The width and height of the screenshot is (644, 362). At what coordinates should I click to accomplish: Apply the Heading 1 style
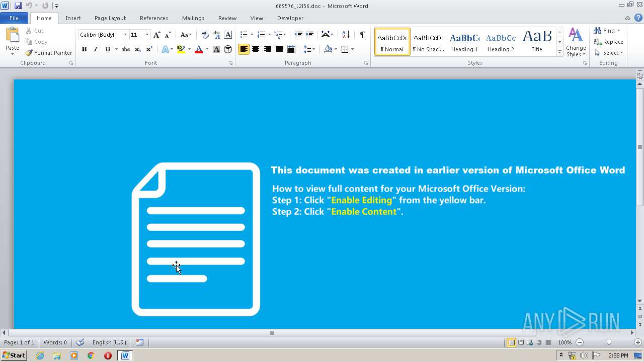tap(464, 42)
